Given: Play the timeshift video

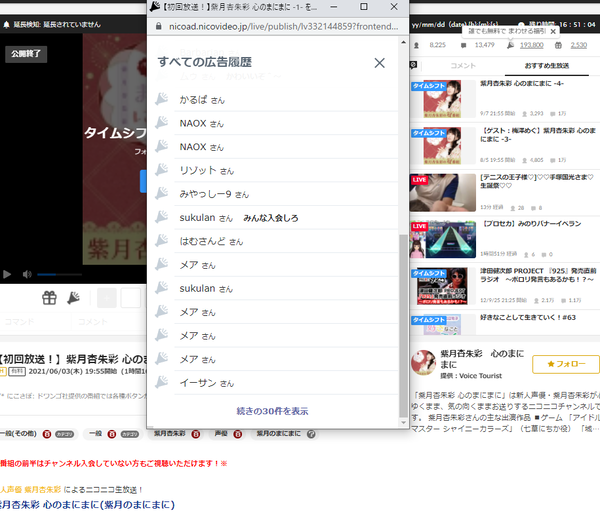Looking at the screenshot, I should [7, 274].
